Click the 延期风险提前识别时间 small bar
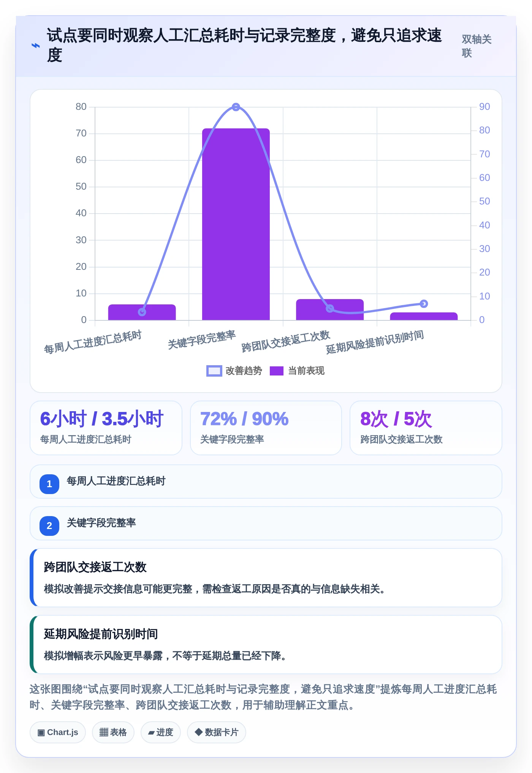 click(x=424, y=316)
